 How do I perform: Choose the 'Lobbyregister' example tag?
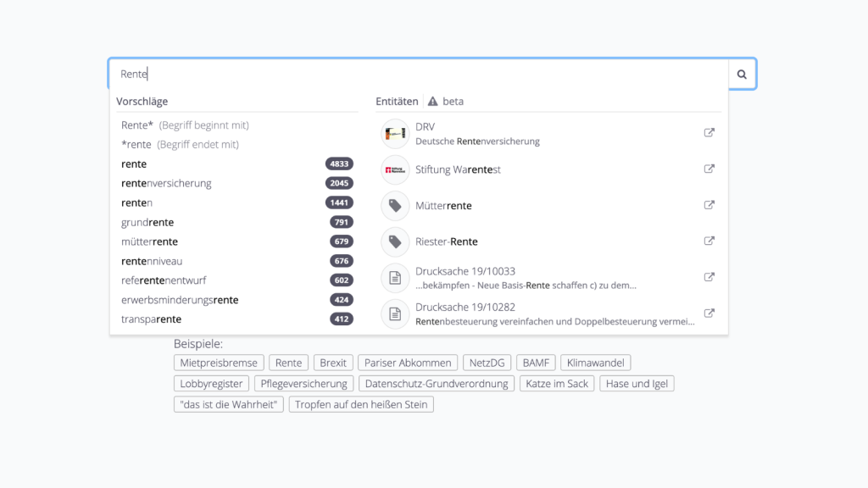211,384
